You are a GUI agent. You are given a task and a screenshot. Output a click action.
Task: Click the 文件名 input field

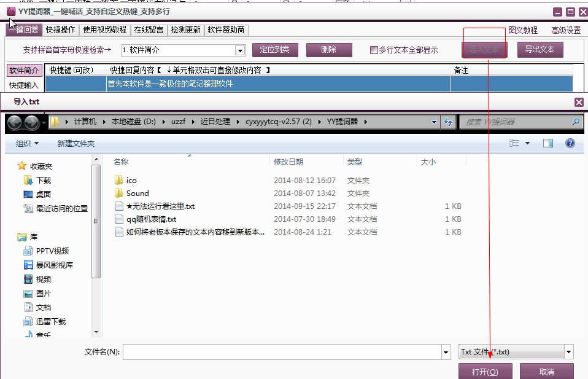pos(283,352)
